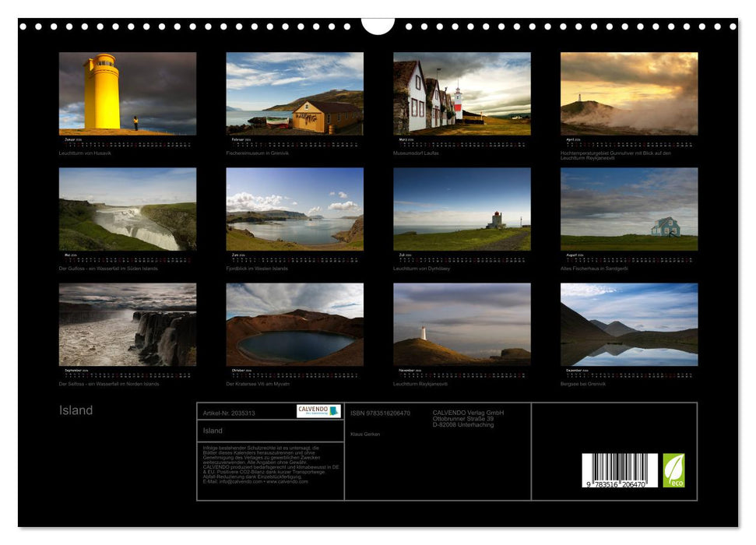Click the large Island title text
The height and width of the screenshot is (545, 756).
(76, 410)
